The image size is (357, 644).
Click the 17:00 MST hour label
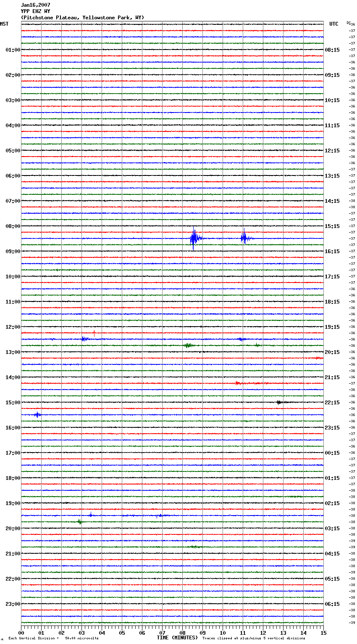pos(13,453)
